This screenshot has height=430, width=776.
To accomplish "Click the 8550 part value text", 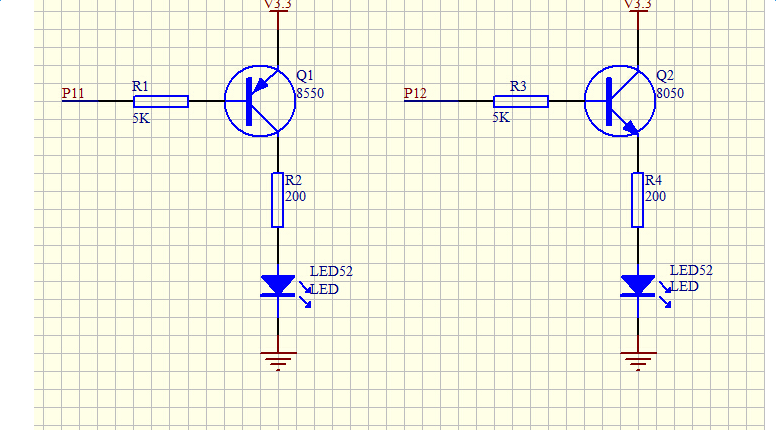I will pos(310,93).
